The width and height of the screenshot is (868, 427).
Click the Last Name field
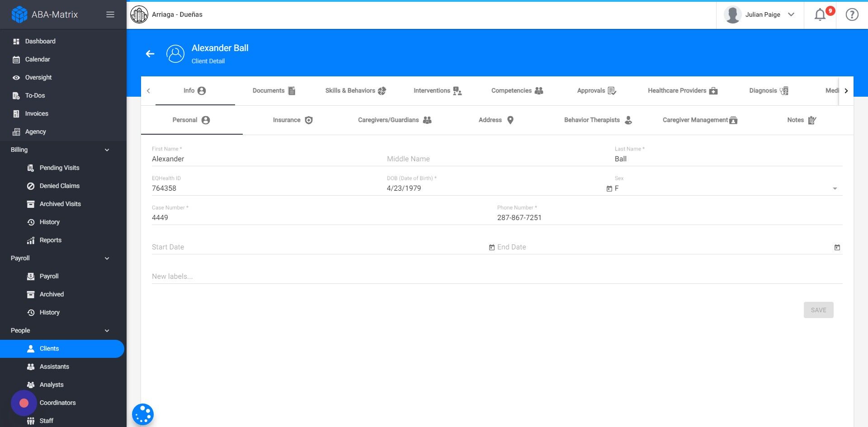click(729, 159)
